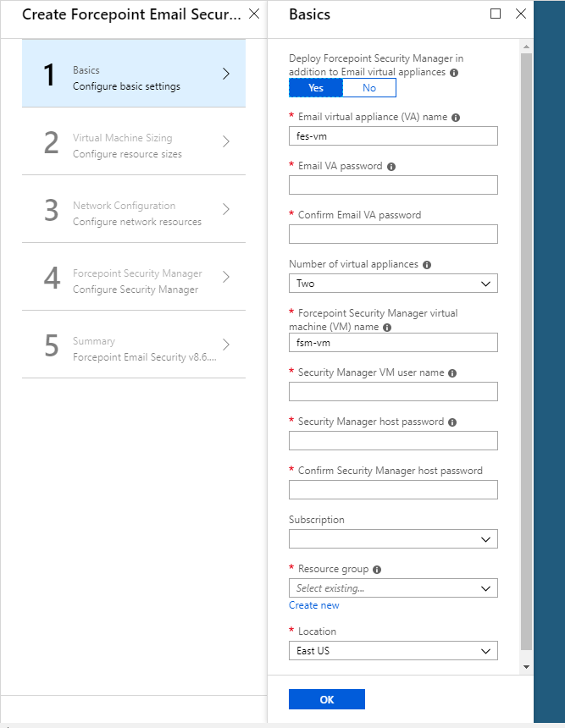
Task: Show info for Number of virtual appliances
Action: [427, 265]
